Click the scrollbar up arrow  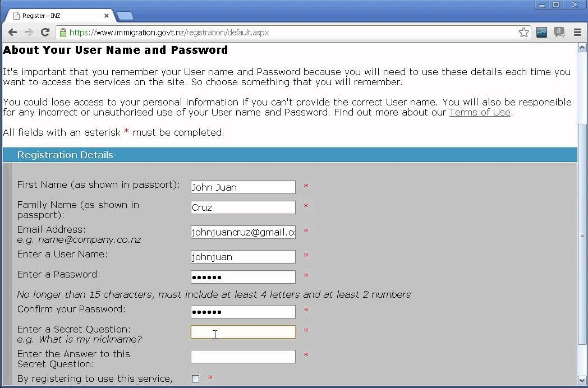(582, 47)
